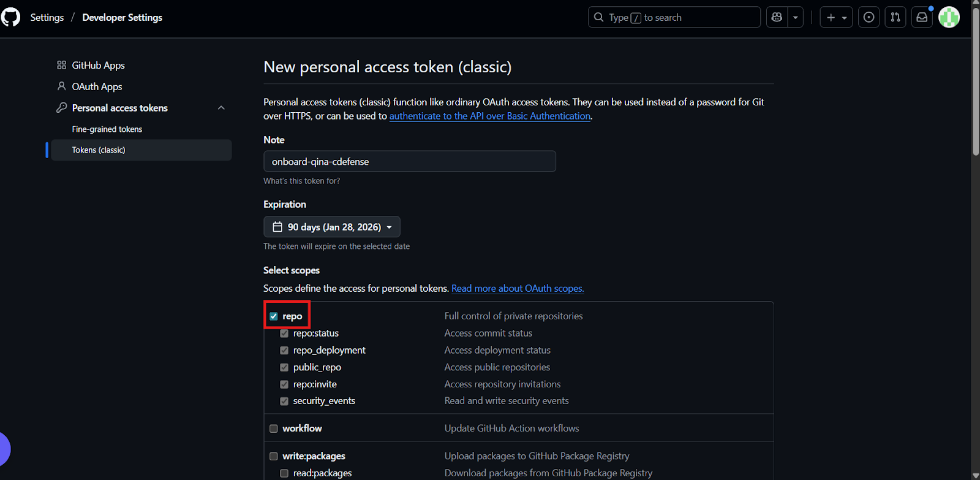This screenshot has width=980, height=480.
Task: Click "What's this token for?" hint
Action: (x=301, y=181)
